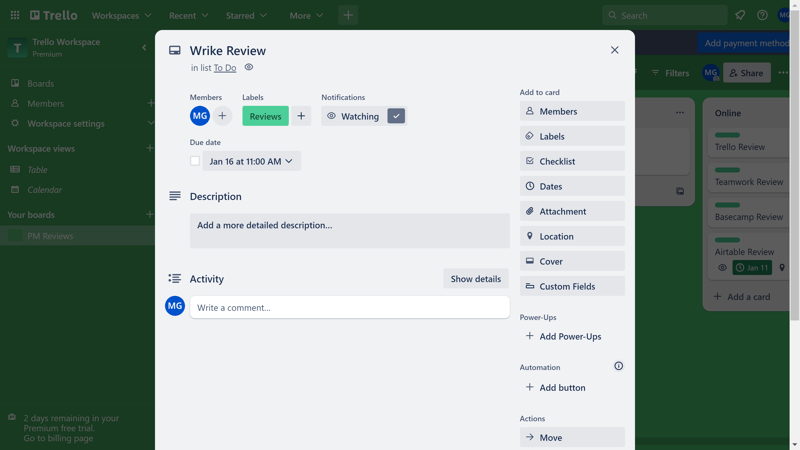Screen dimensions: 800x450
Task: Expand the Workspaces menu
Action: pos(121,15)
